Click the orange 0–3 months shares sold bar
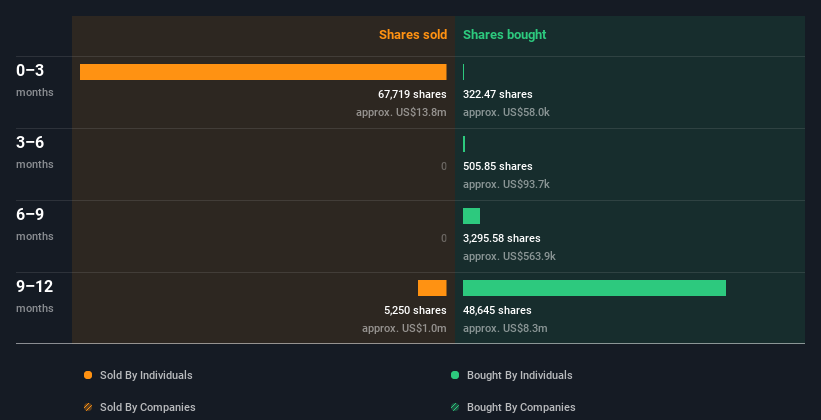This screenshot has height=420, width=821. [263, 72]
